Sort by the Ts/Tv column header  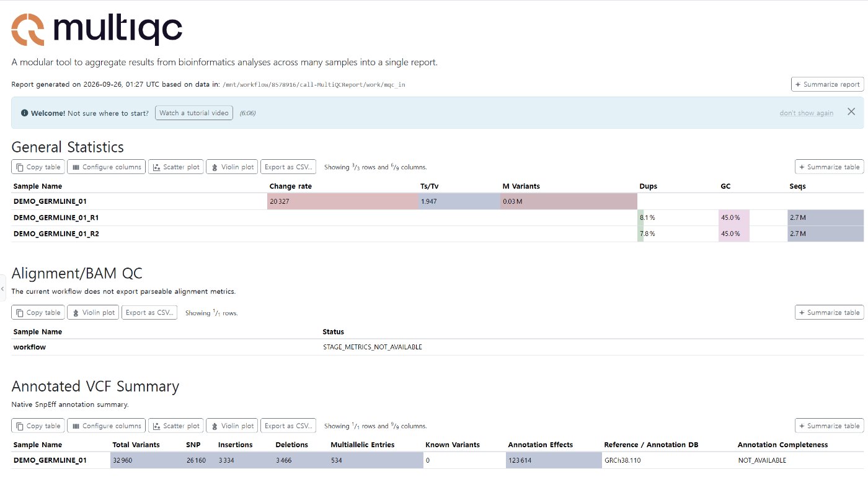(x=430, y=186)
